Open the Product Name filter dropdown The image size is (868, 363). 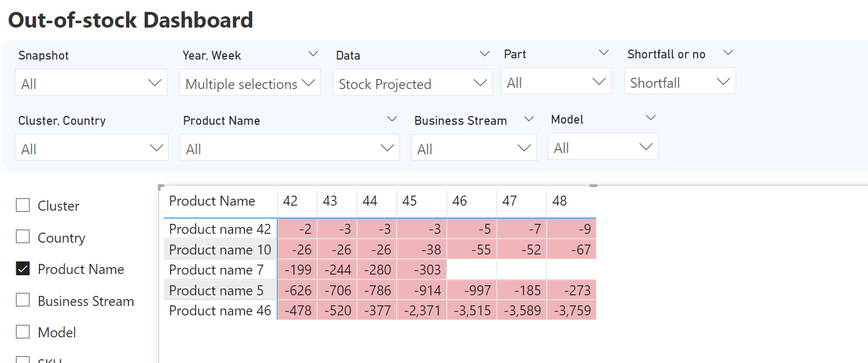click(290, 148)
